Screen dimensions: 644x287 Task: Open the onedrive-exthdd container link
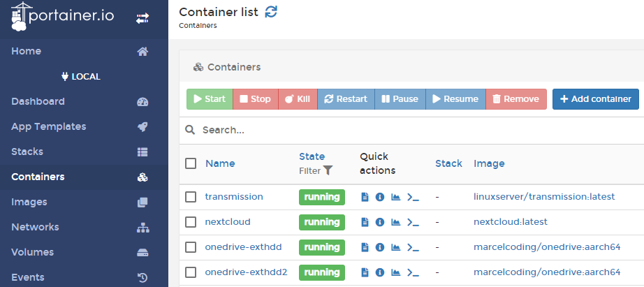[x=243, y=246]
